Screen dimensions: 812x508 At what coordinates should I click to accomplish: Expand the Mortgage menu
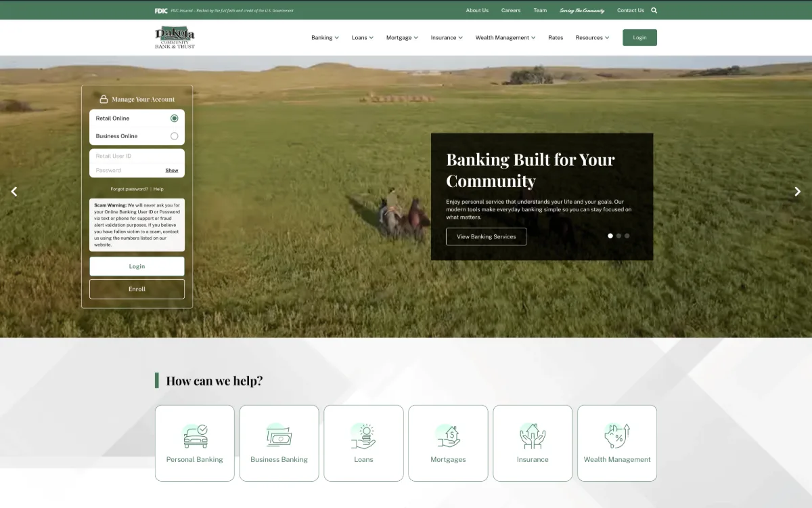click(402, 38)
